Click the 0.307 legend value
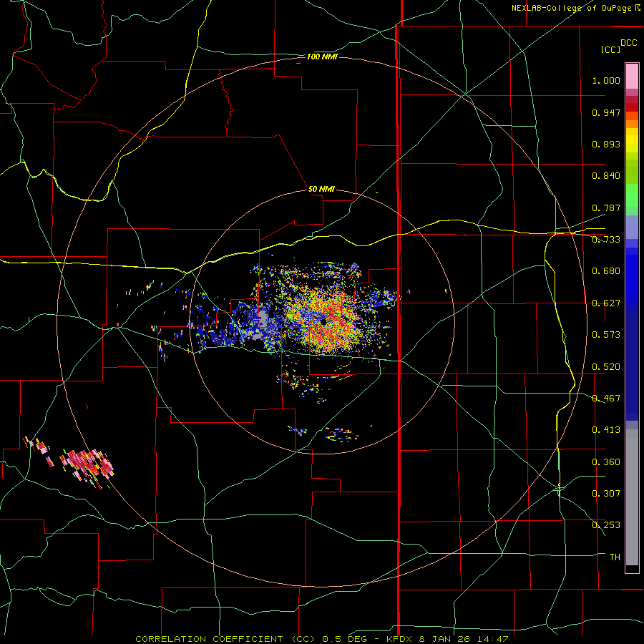 [x=606, y=494]
